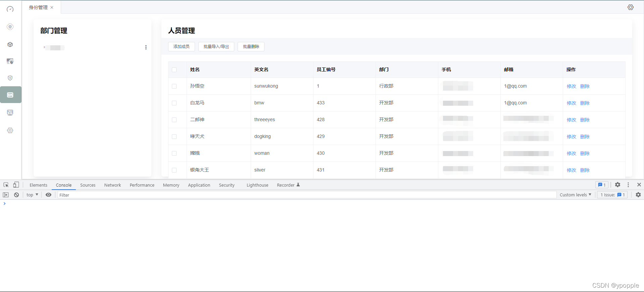Click 删除 for sunwukong
Image resolution: width=644 pixels, height=292 pixels.
pos(585,86)
